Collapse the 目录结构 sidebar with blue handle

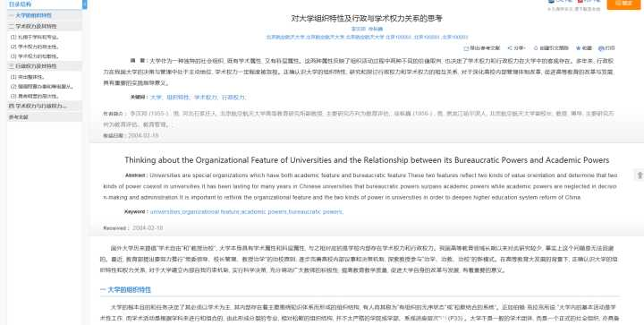tap(85, 4)
